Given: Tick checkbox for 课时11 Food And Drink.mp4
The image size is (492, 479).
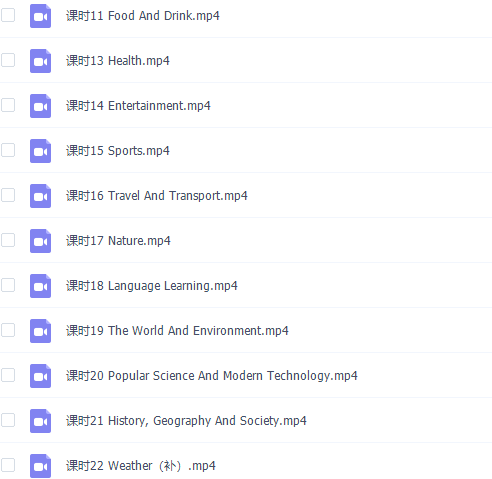Looking at the screenshot, I should pos(8,15).
